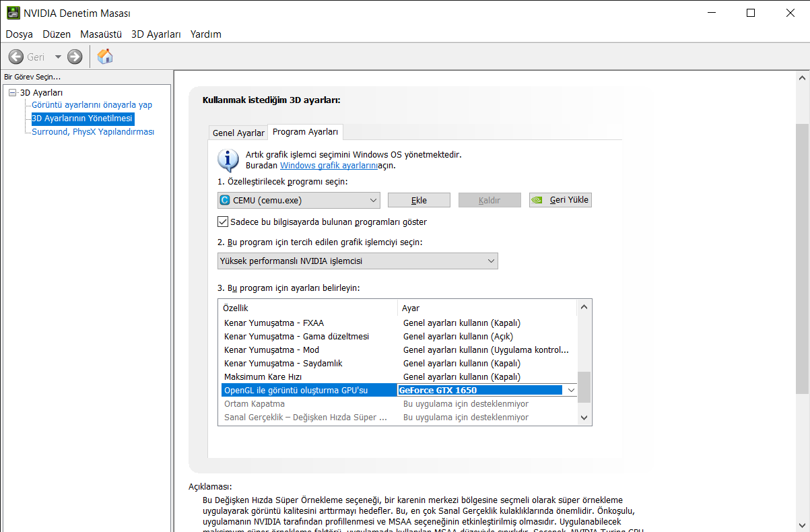Click Gama düzeltmesi setting value (Açık)
Screen dimensions: 810x532
pyautogui.click(x=459, y=336)
